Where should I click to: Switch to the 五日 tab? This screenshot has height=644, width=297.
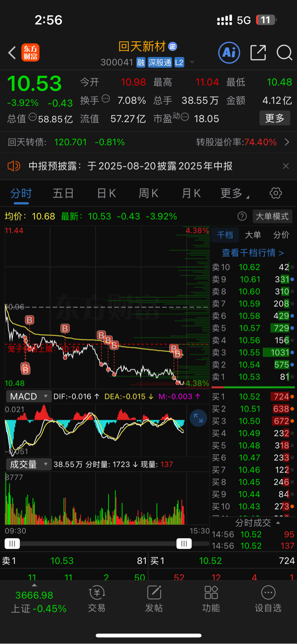(x=63, y=193)
